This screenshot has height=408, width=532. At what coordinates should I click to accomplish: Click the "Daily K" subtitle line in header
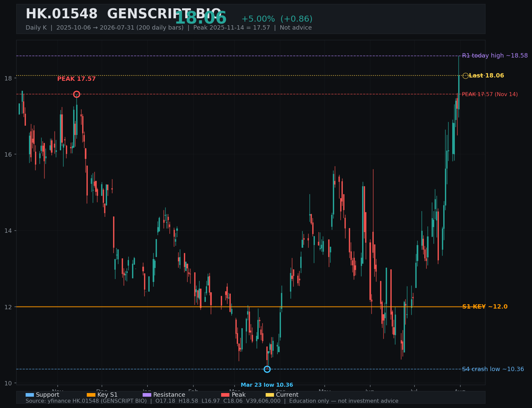tap(169, 28)
